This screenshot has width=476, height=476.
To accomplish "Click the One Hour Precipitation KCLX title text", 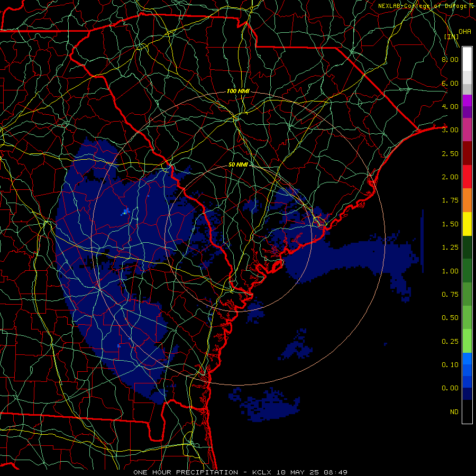I will [241, 472].
